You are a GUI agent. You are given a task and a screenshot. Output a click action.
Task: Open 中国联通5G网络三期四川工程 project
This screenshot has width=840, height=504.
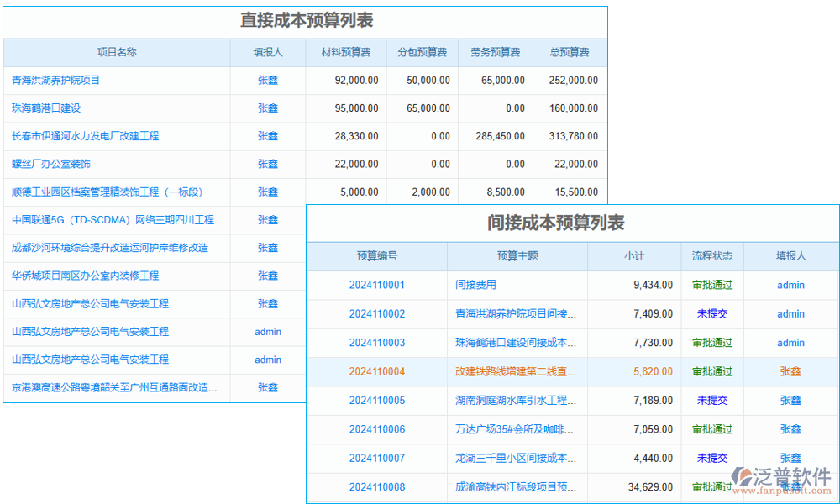tap(109, 219)
